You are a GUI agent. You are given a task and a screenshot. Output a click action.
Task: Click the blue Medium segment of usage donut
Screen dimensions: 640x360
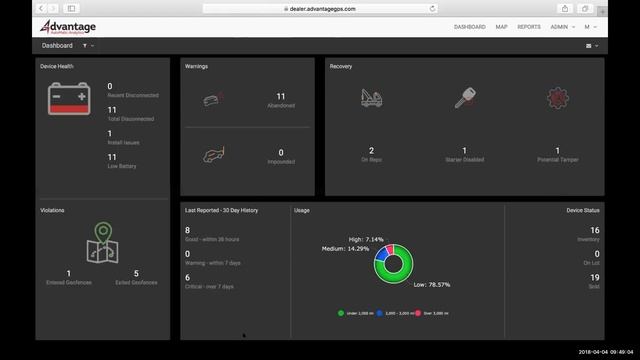click(381, 254)
